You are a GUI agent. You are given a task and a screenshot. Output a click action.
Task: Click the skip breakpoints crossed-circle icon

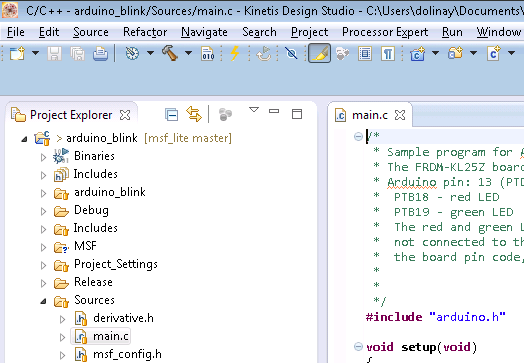[291, 53]
